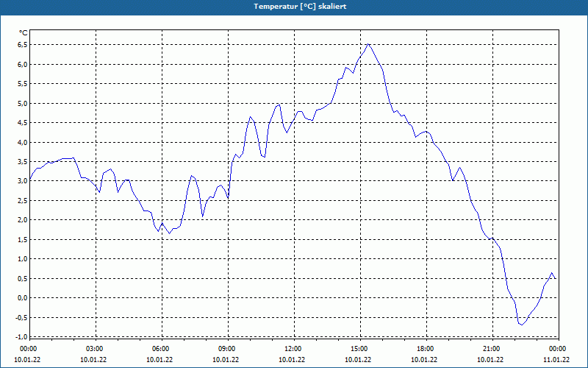Pick the 4,5 y-axis label
The image size is (588, 368).
23,123
